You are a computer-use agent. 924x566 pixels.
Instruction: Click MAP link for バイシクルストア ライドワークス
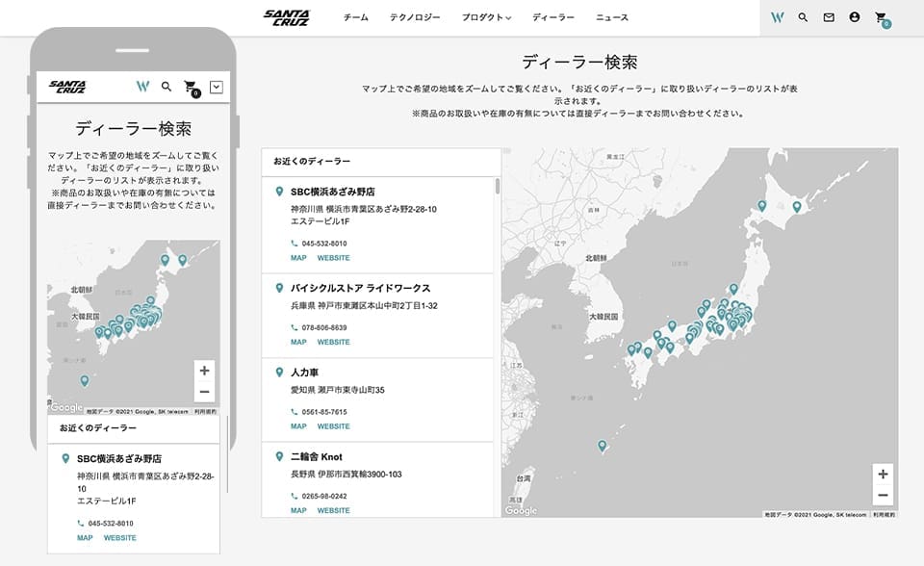pos(298,342)
